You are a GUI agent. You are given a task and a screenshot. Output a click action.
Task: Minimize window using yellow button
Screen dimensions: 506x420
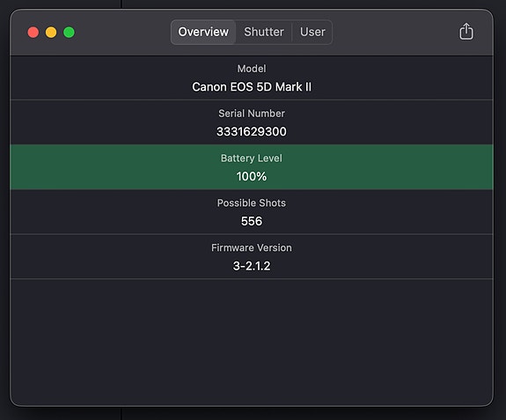click(51, 33)
